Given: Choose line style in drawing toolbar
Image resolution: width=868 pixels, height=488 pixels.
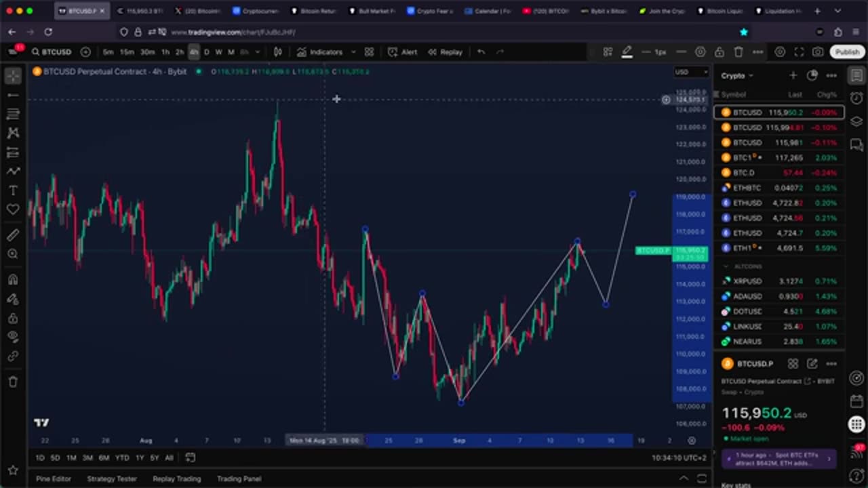Looking at the screenshot, I should point(682,52).
